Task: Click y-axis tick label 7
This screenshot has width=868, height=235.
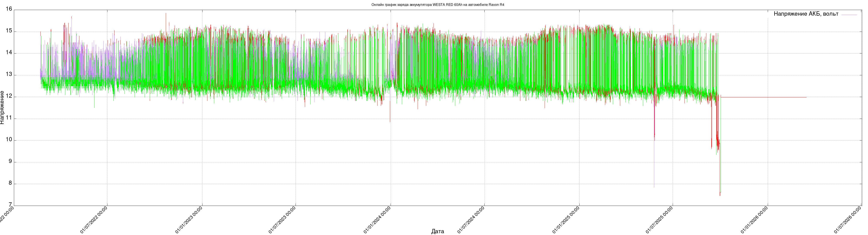Action: click(x=10, y=205)
